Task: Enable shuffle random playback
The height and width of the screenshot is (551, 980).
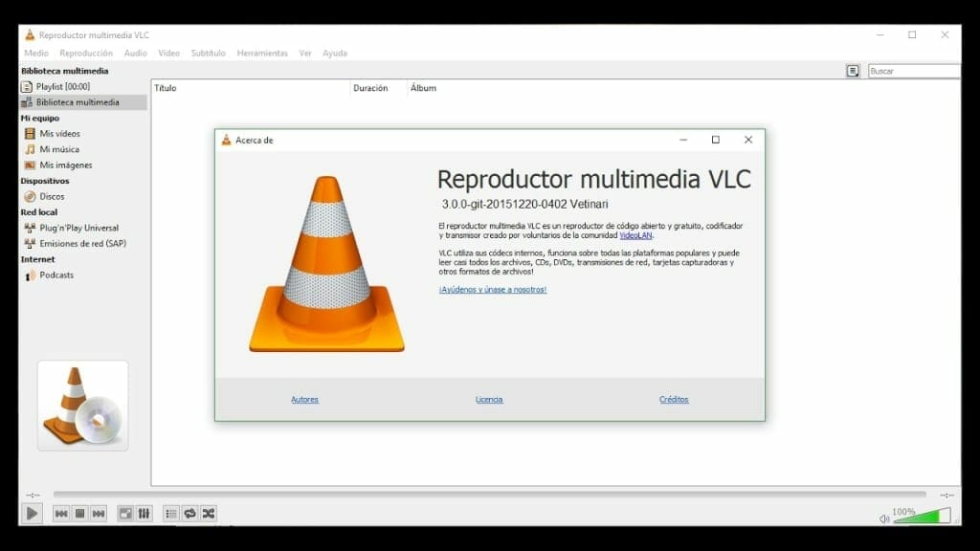Action: pyautogui.click(x=208, y=514)
